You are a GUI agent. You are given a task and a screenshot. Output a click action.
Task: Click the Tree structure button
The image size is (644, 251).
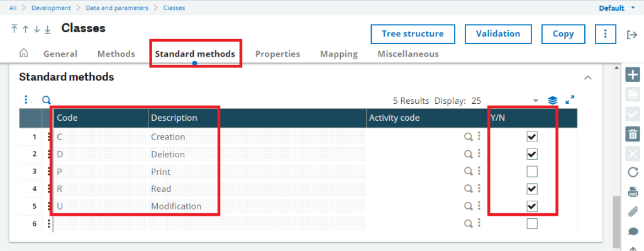point(413,34)
